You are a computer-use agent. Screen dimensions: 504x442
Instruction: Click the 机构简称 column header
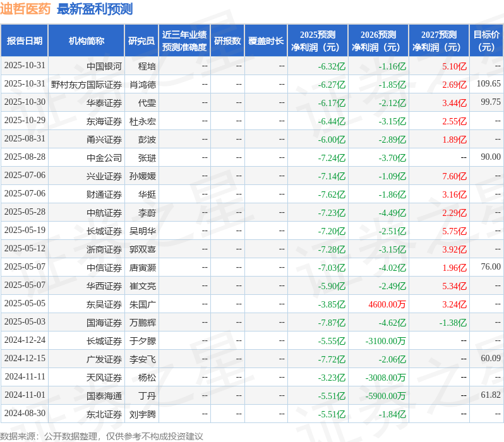87,41
